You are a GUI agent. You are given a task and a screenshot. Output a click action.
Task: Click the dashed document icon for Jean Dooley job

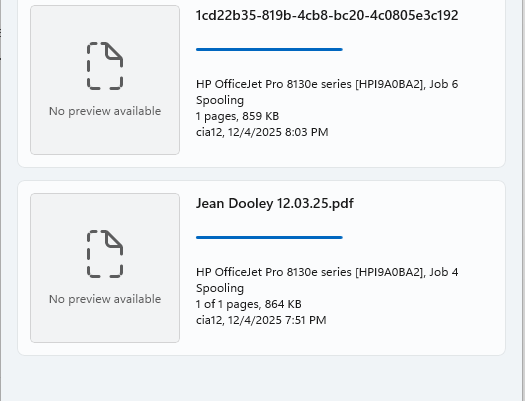[x=105, y=254]
